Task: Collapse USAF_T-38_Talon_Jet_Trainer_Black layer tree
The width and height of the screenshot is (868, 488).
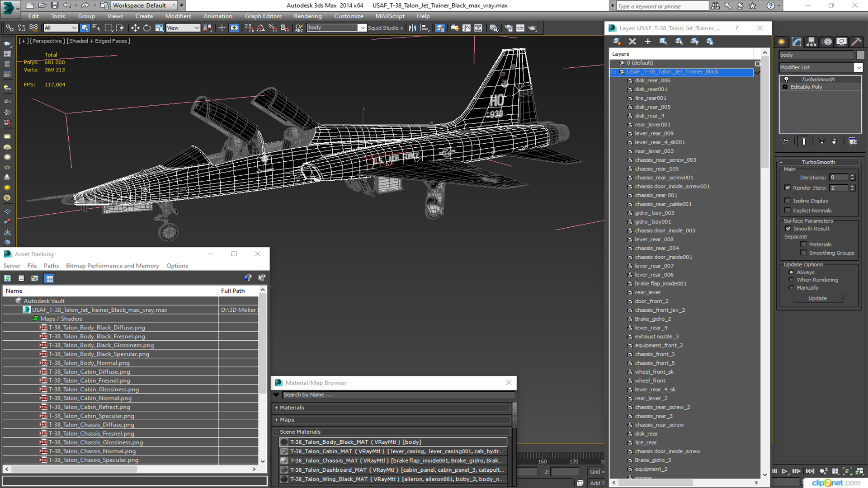Action: click(x=613, y=72)
